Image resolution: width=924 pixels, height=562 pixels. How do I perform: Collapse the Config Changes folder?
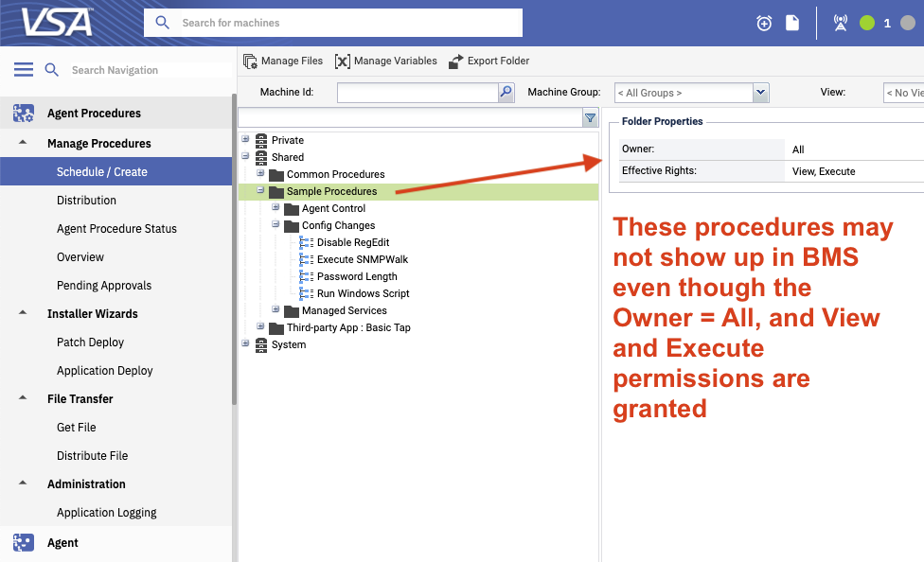pyautogui.click(x=276, y=225)
